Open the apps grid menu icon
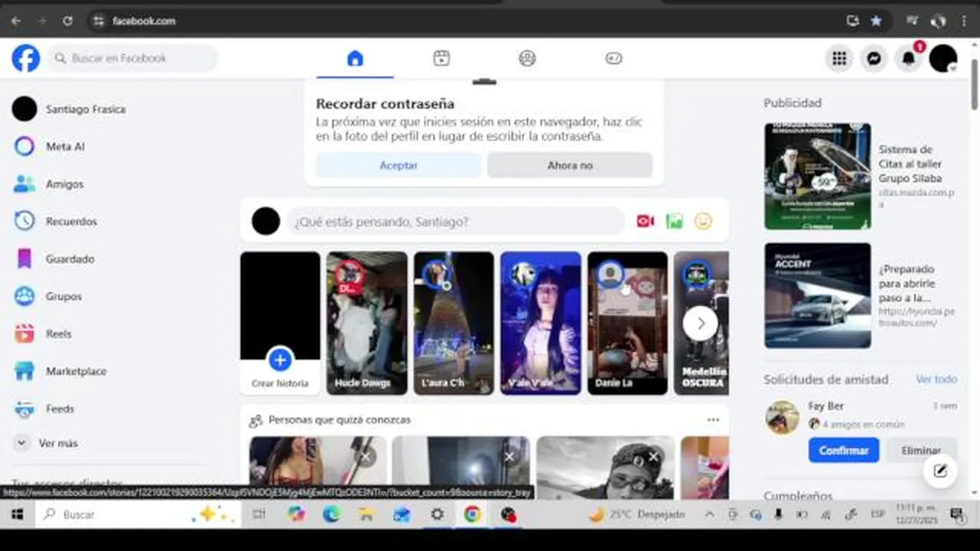The width and height of the screenshot is (980, 551). tap(839, 58)
